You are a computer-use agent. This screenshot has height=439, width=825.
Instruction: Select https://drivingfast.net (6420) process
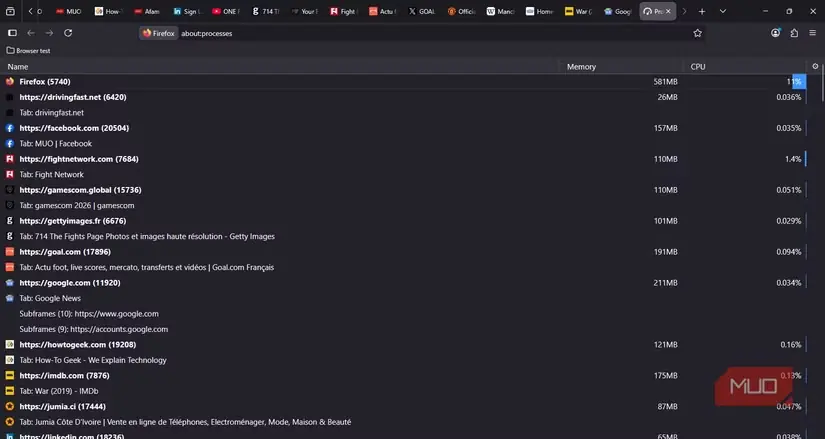point(405,97)
